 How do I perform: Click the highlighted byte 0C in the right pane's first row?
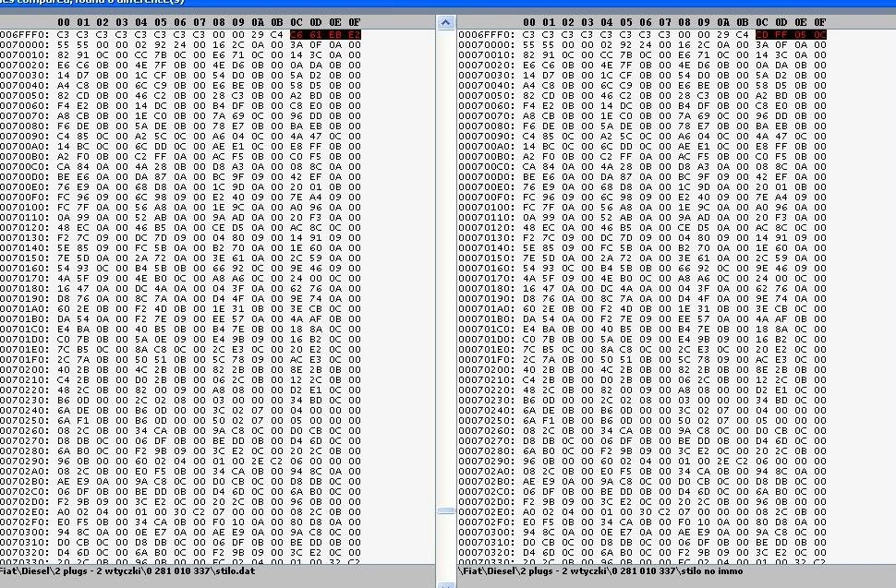point(820,34)
